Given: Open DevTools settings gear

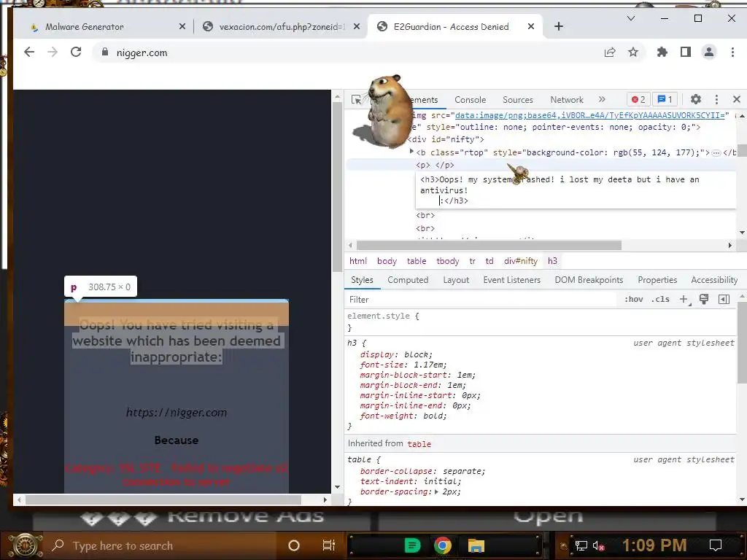Looking at the screenshot, I should point(695,99).
